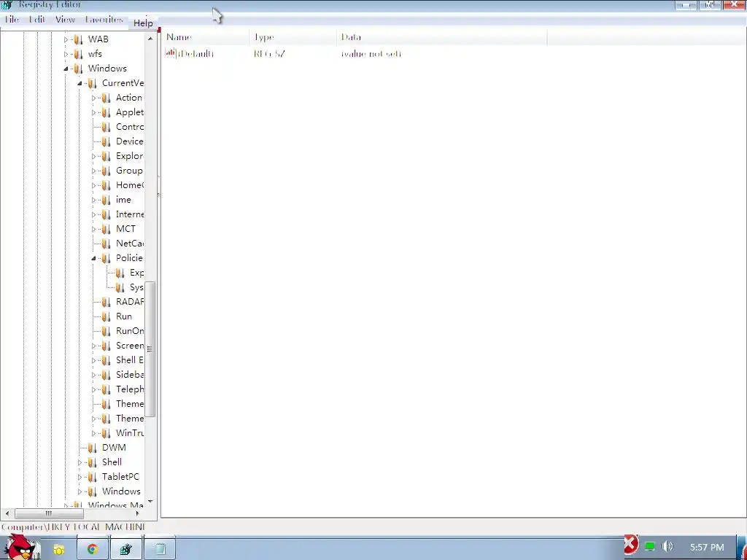
Task: Click the Sys subkey folder icon
Action: pos(120,287)
